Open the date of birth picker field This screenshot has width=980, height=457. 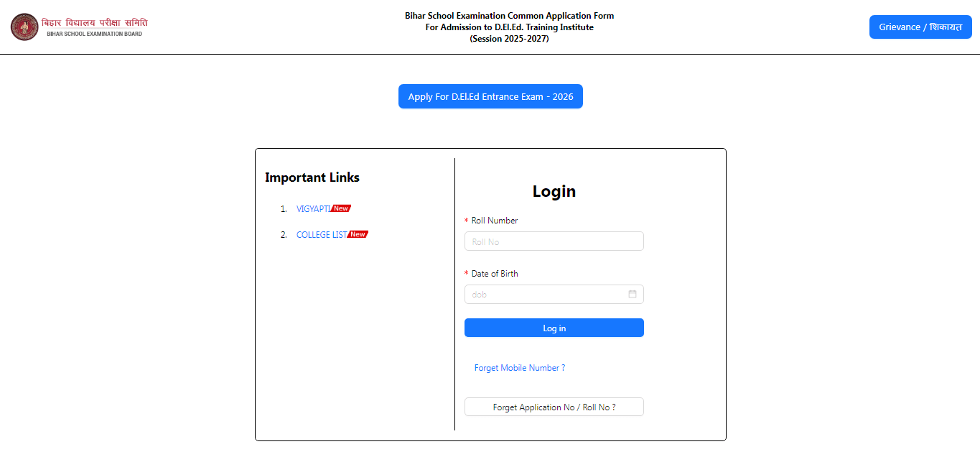(x=547, y=295)
